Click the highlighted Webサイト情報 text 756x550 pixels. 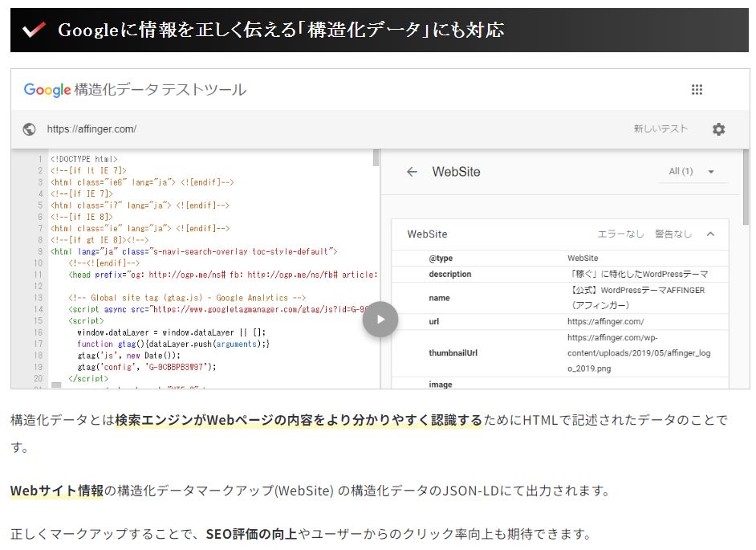57,491
